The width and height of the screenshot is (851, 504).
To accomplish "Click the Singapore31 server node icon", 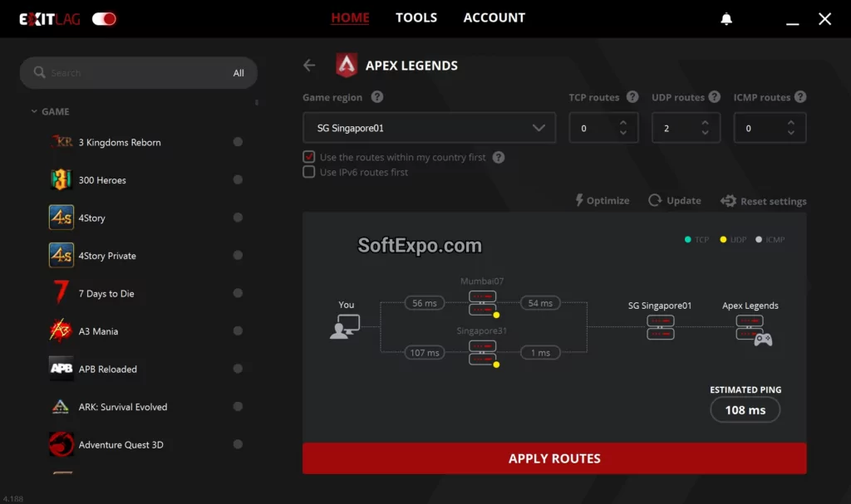I will tap(483, 353).
